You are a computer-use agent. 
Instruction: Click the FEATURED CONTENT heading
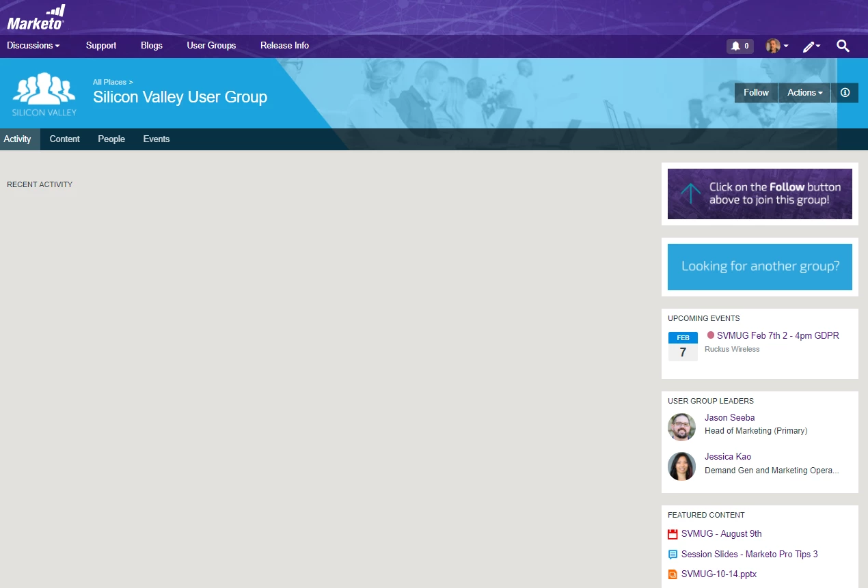706,515
